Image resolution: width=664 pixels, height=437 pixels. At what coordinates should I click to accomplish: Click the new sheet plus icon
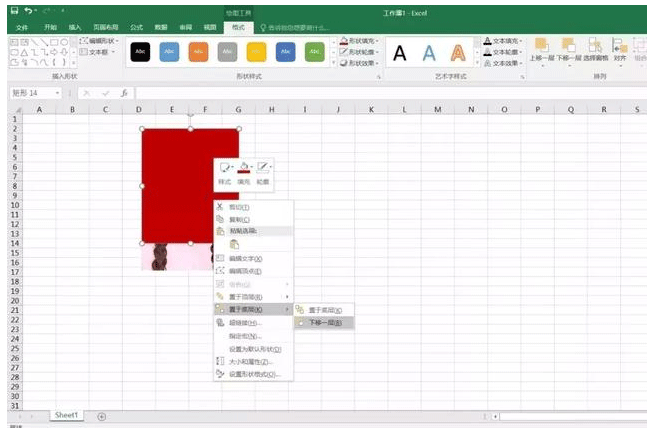(102, 417)
